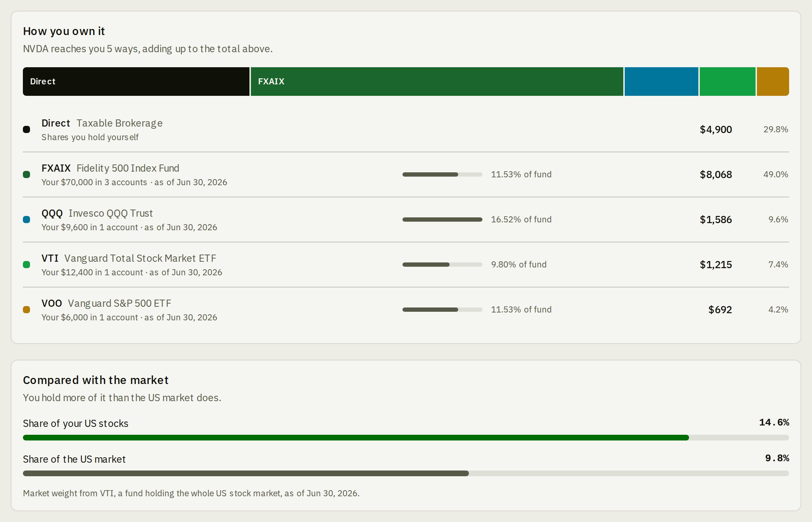
Task: Select the bright green VTI bar segment
Action: 728,82
